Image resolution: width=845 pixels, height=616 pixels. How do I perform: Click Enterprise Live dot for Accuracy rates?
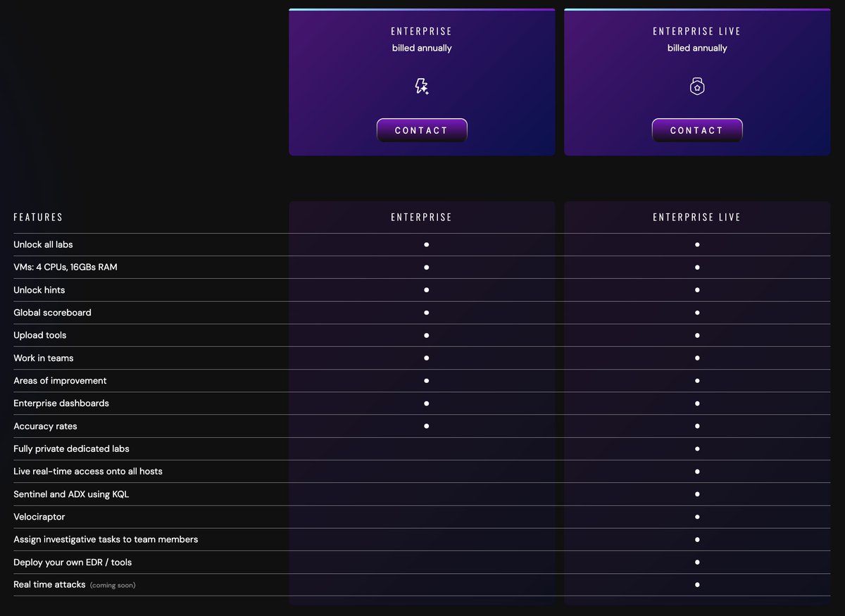tap(697, 426)
